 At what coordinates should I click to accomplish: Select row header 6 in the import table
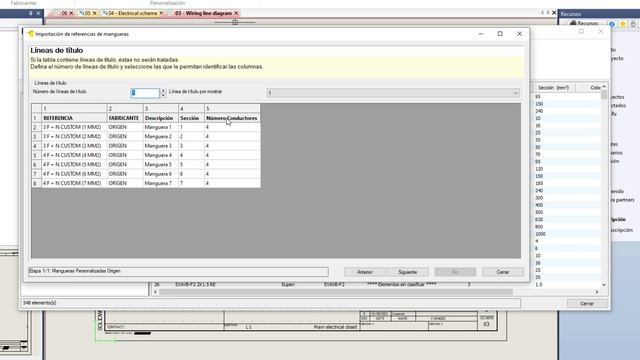36,164
